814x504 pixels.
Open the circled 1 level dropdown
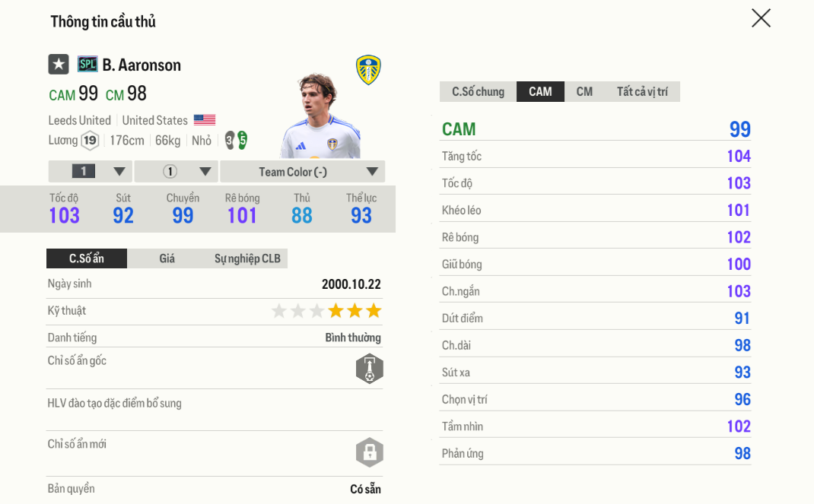[x=176, y=172]
